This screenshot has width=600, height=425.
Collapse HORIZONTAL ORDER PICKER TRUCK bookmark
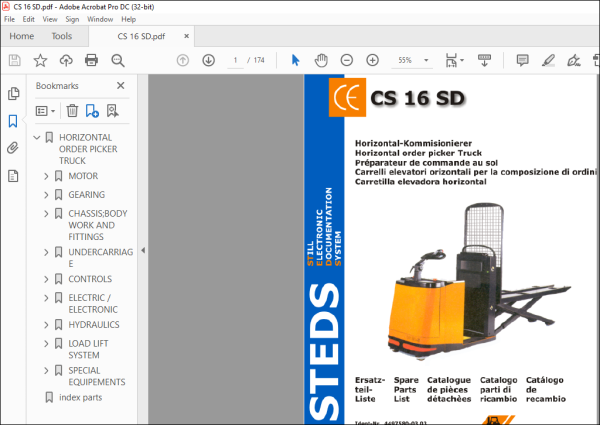coord(37,137)
